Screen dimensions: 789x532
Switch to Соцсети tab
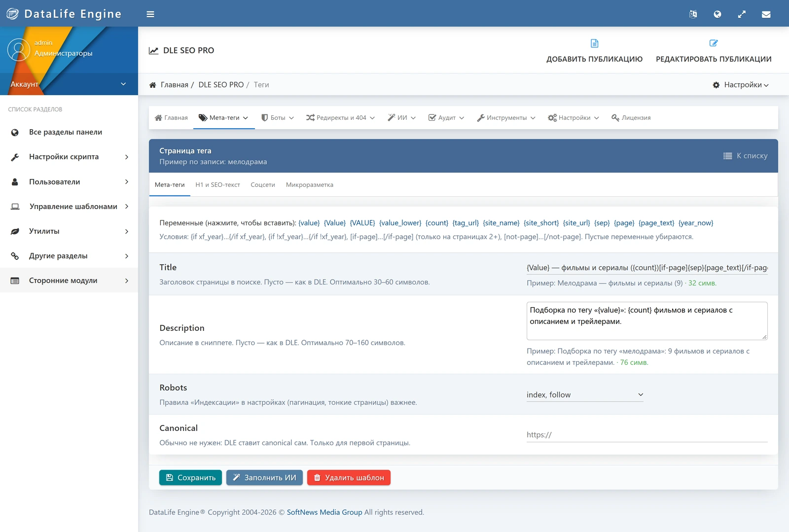pos(263,185)
